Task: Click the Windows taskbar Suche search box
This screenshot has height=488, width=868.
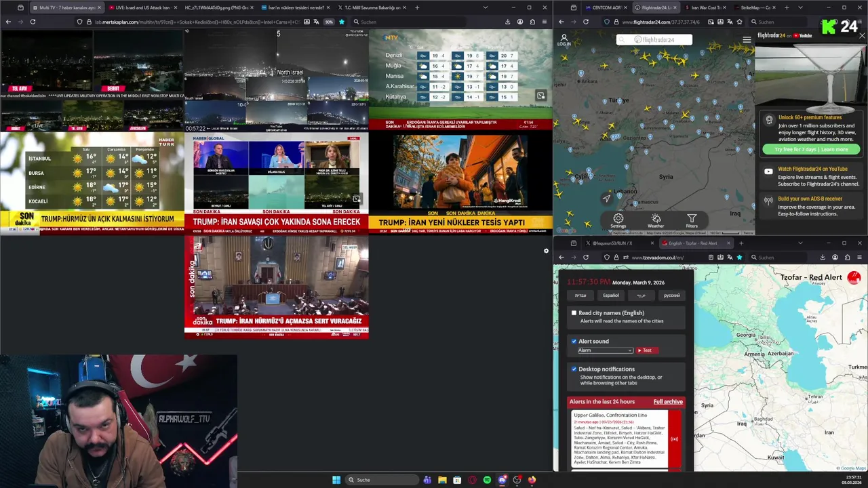Action: (382, 480)
